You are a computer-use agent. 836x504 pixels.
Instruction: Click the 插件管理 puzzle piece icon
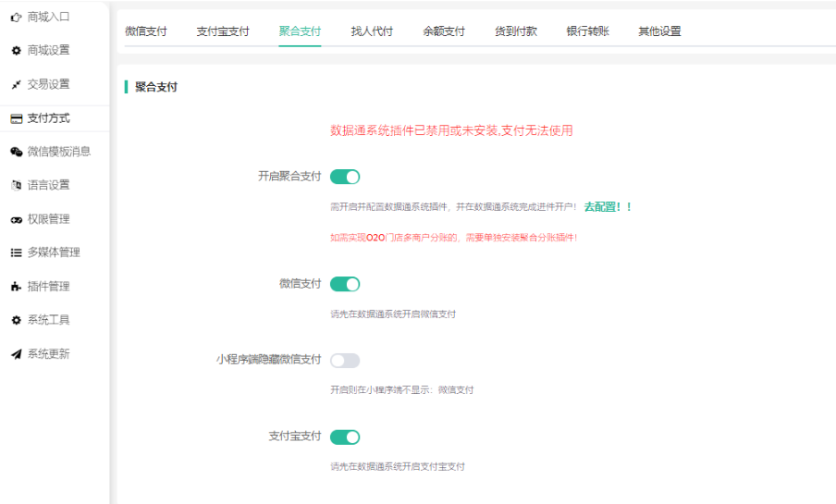tap(16, 287)
